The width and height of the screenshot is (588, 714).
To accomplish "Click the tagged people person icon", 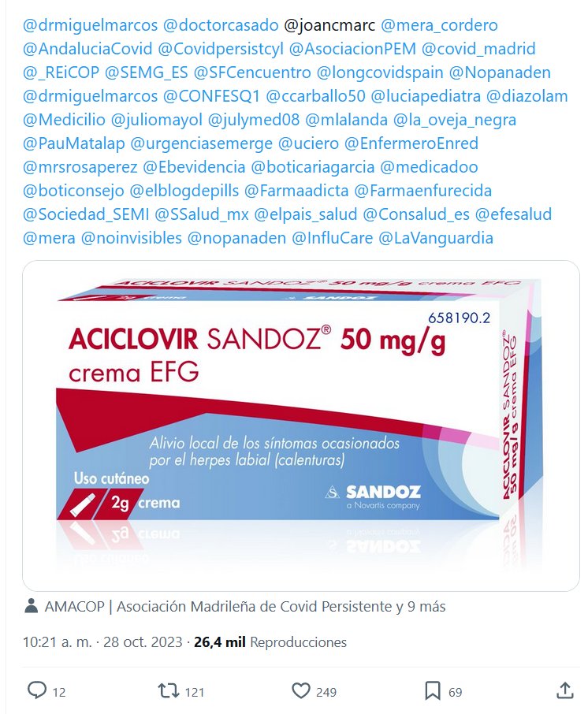I will (31, 606).
